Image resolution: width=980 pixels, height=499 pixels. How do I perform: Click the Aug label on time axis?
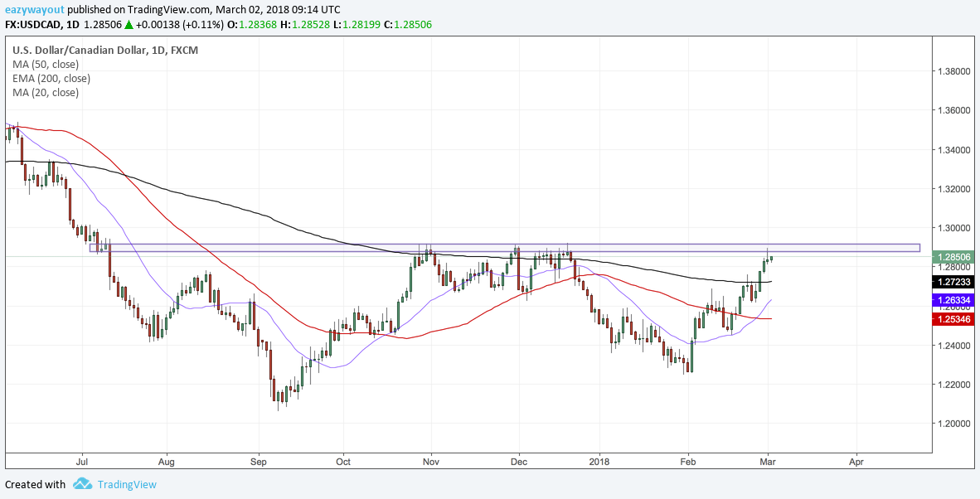coord(167,463)
